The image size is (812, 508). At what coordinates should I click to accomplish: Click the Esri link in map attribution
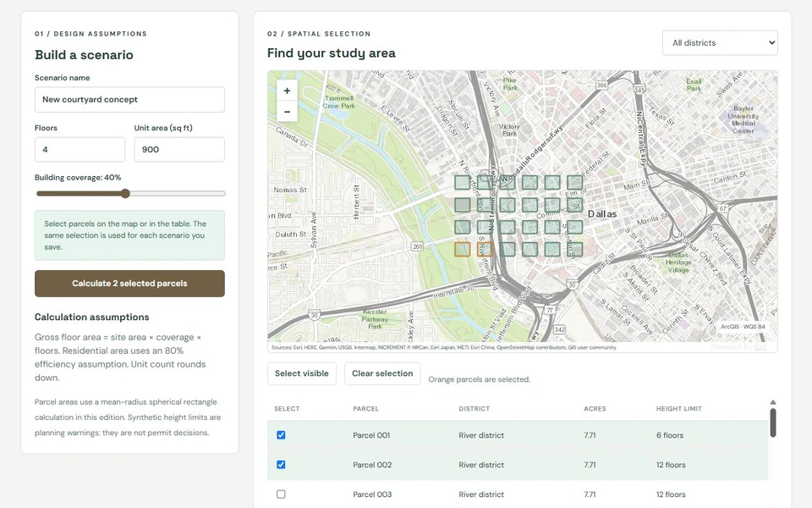click(760, 347)
